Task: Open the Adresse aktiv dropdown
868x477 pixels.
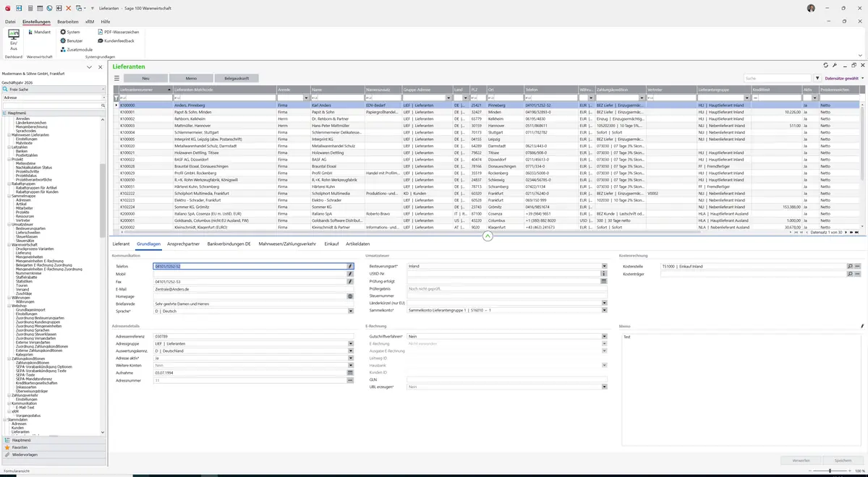Action: point(350,358)
